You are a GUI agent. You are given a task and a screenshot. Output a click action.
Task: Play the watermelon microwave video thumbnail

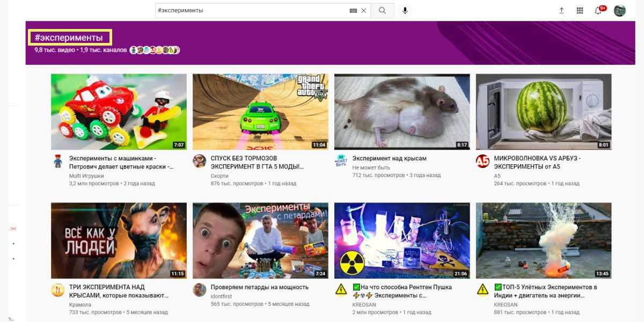pos(543,112)
